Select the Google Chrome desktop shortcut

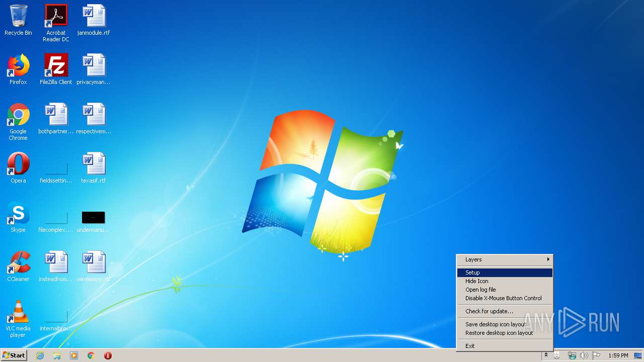point(18,122)
